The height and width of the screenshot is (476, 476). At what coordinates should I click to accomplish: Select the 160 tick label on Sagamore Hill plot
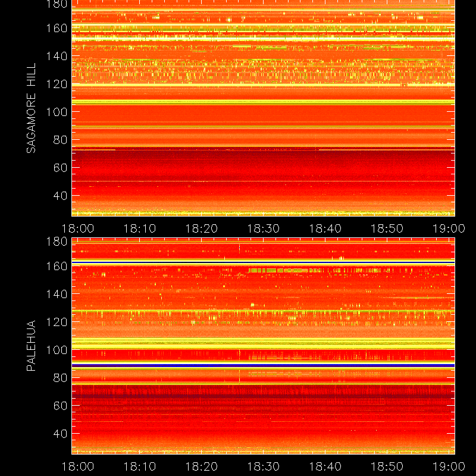click(x=57, y=28)
